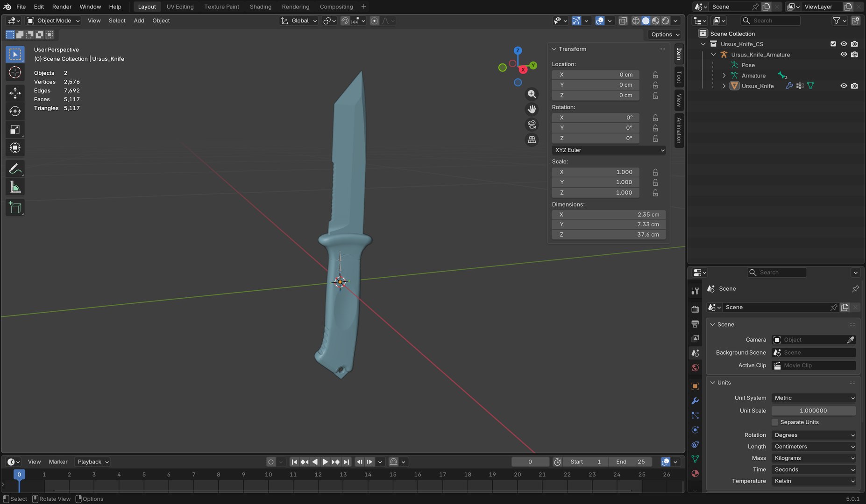Click the viewport zoom magnifier icon
The height and width of the screenshot is (504, 866).
532,94
